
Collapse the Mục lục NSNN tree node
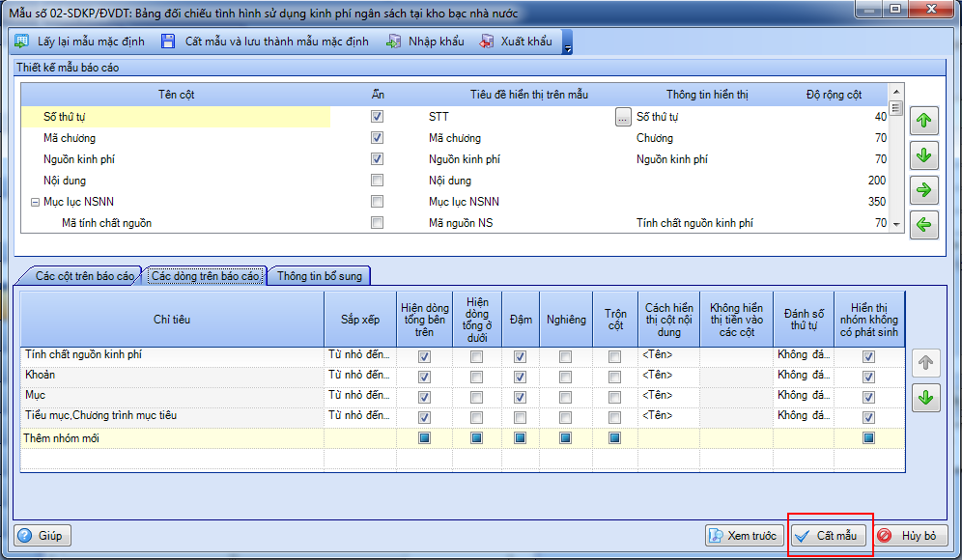coord(35,202)
